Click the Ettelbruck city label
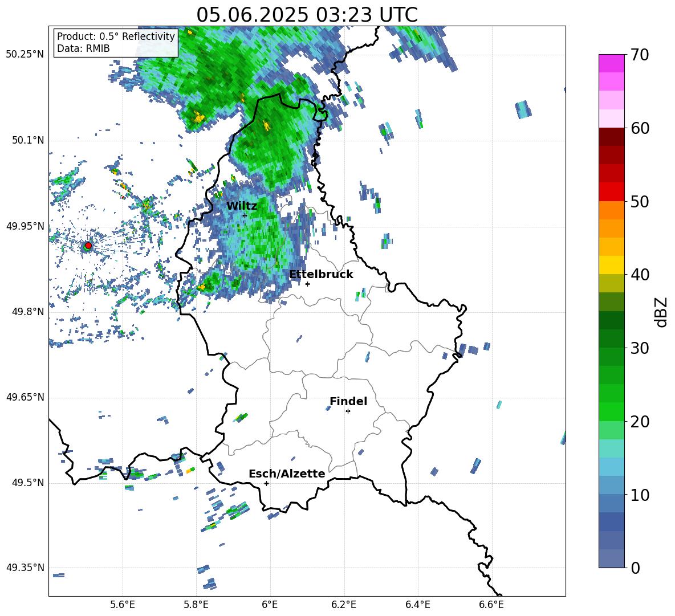The image size is (675, 616). (x=321, y=275)
